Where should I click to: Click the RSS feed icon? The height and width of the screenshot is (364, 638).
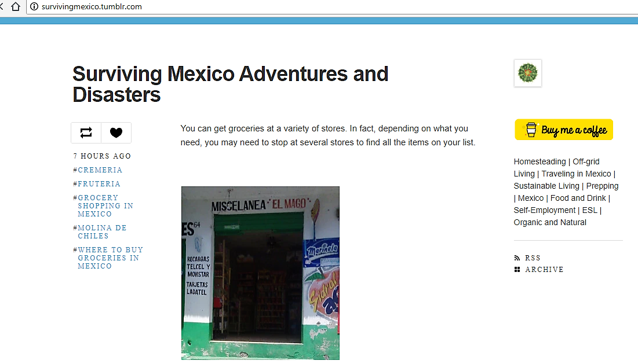tap(517, 258)
